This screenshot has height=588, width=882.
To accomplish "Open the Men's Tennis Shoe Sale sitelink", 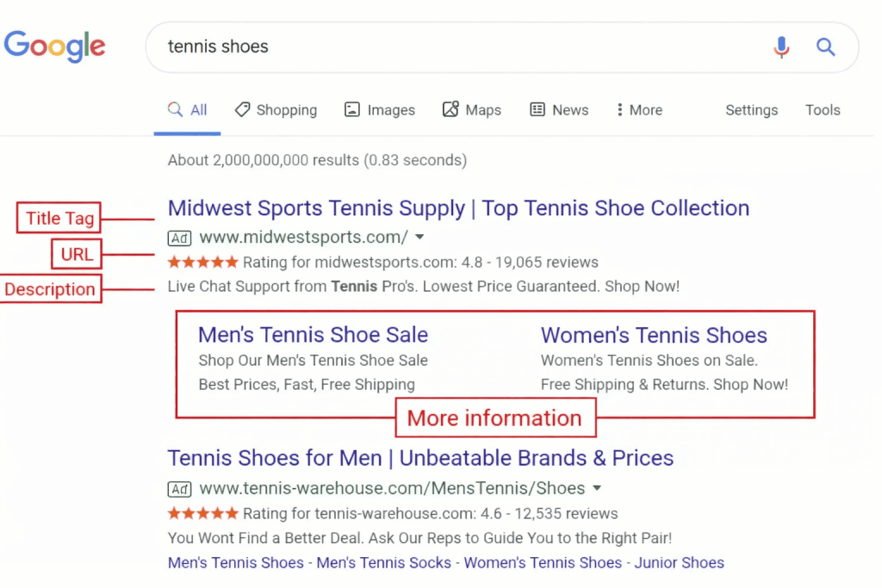I will (313, 335).
